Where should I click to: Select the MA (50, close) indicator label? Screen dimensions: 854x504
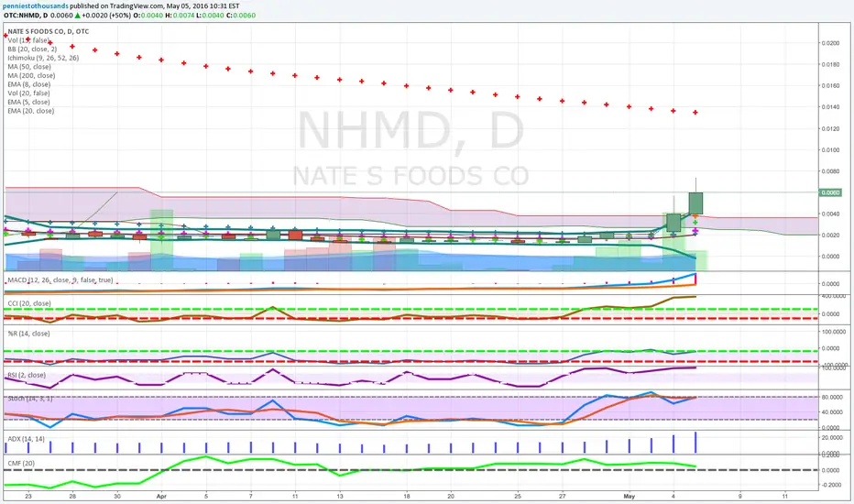click(x=29, y=67)
